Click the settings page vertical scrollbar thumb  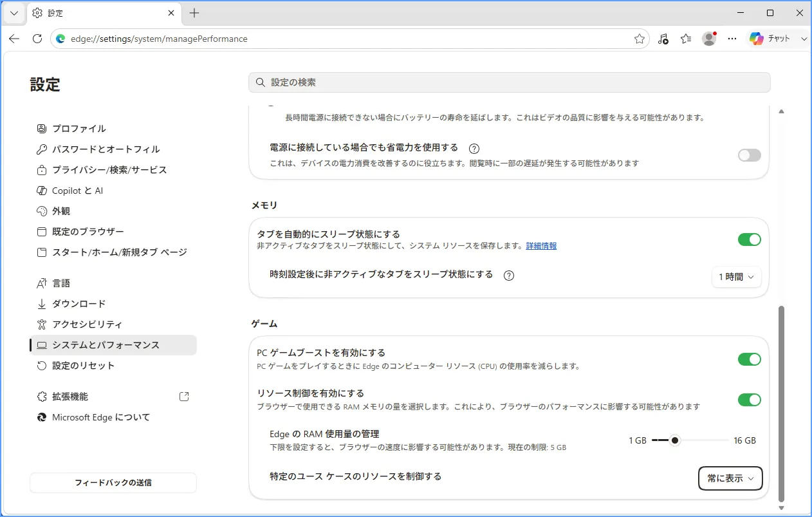[782, 404]
